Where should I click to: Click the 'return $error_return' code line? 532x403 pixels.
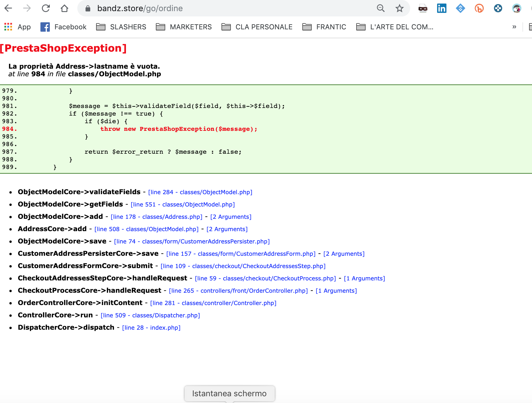pyautogui.click(x=163, y=152)
